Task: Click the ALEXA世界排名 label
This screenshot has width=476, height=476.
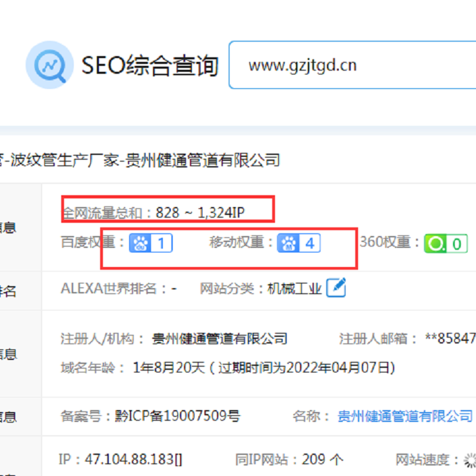Action: click(x=113, y=288)
